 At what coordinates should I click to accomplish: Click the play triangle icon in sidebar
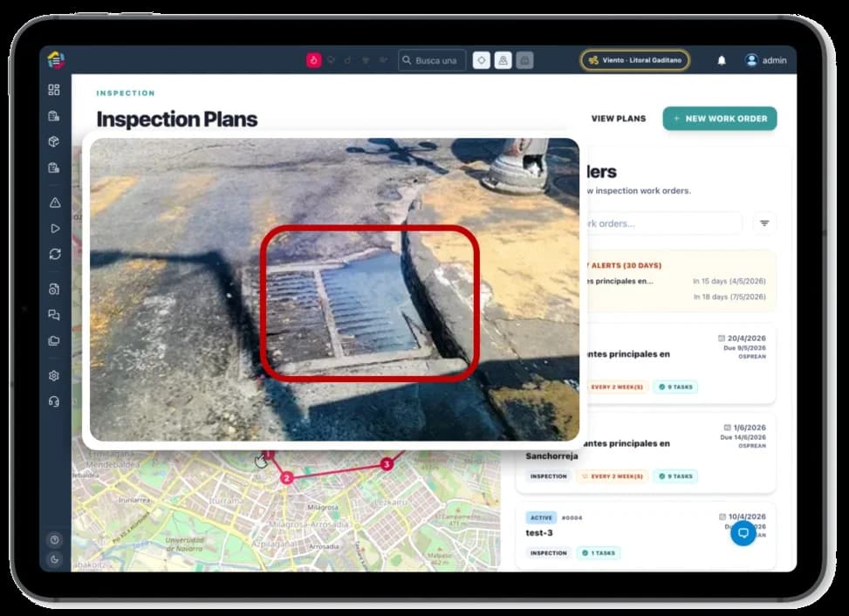tap(55, 229)
